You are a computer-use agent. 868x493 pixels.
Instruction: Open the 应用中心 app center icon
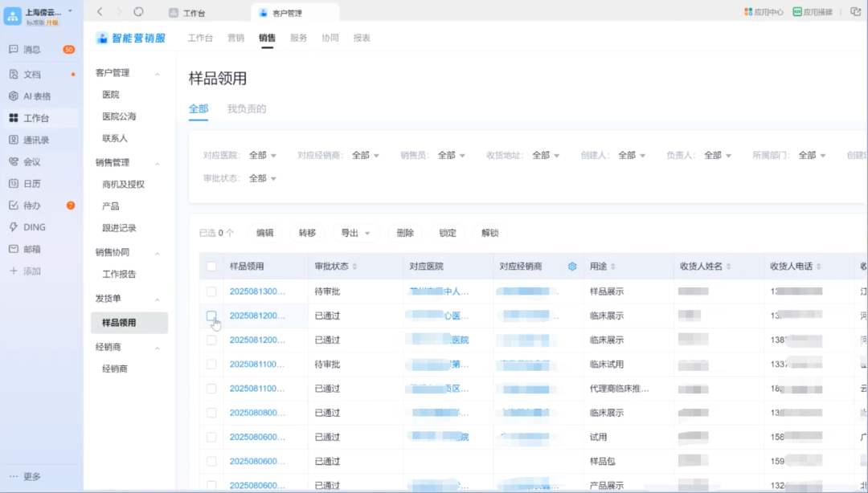point(748,11)
